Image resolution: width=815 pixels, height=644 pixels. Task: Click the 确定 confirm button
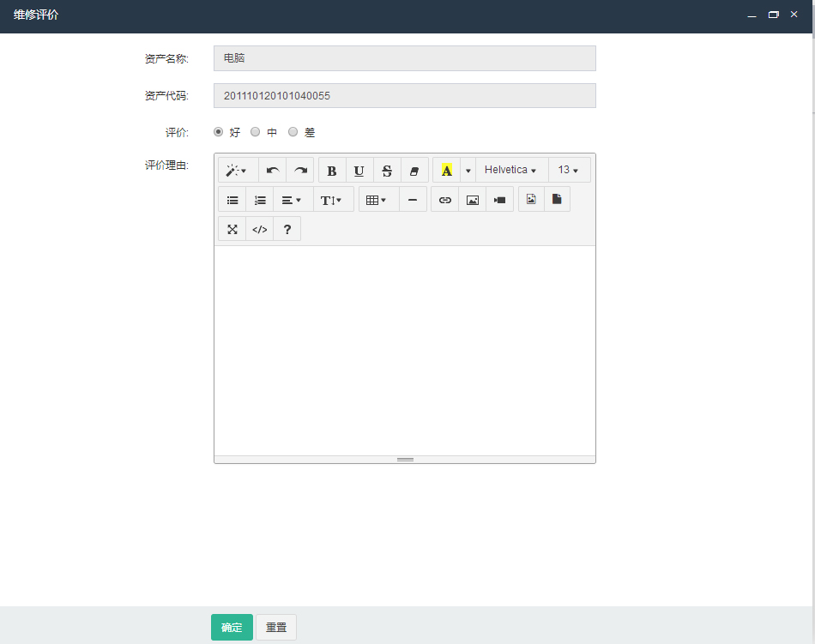point(232,627)
